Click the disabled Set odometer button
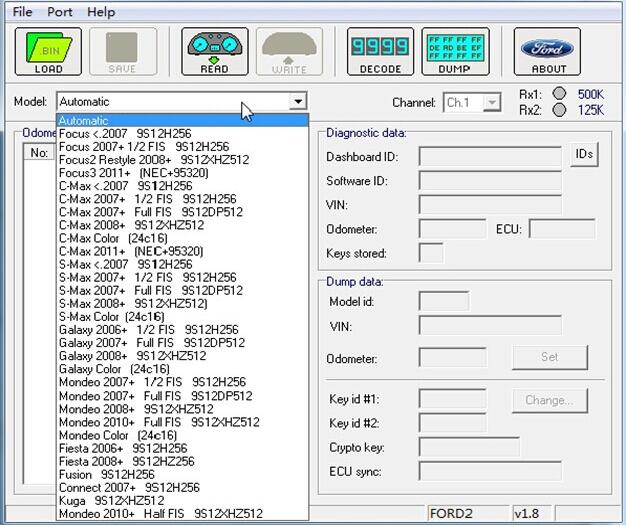The width and height of the screenshot is (626, 527). 550,357
